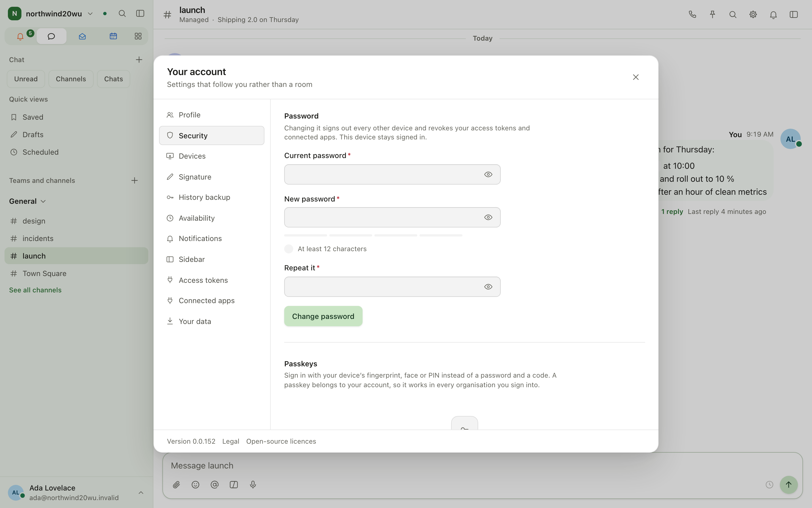Image resolution: width=812 pixels, height=508 pixels.
Task: Open See all channels link
Action: [35, 290]
